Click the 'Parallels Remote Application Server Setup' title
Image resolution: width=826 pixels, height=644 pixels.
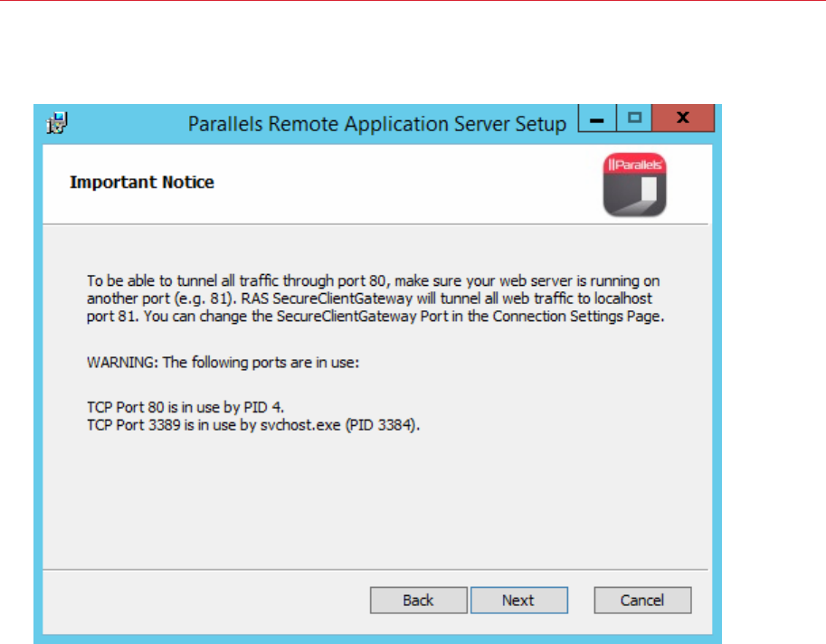point(376,124)
